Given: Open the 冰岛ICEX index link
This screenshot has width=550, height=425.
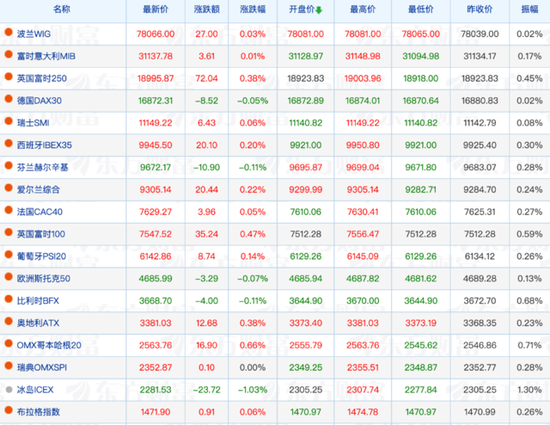Looking at the screenshot, I should click(x=35, y=390).
